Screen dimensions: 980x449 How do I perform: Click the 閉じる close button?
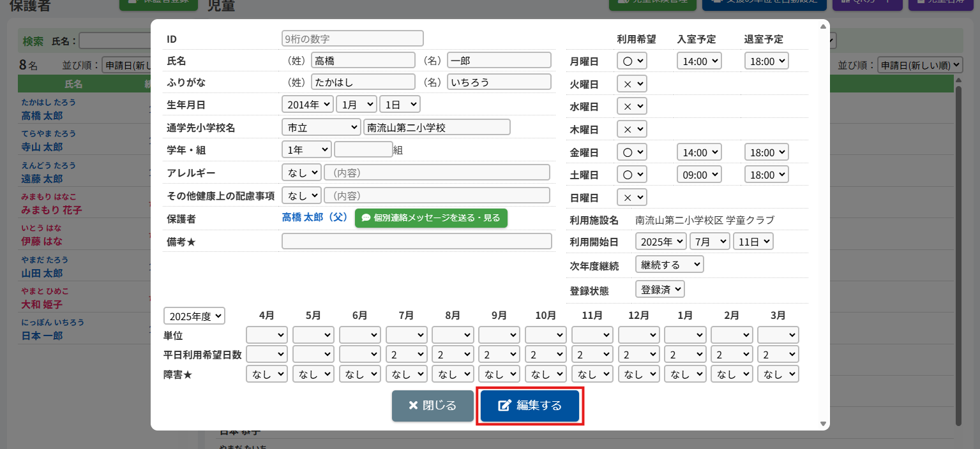(x=432, y=406)
